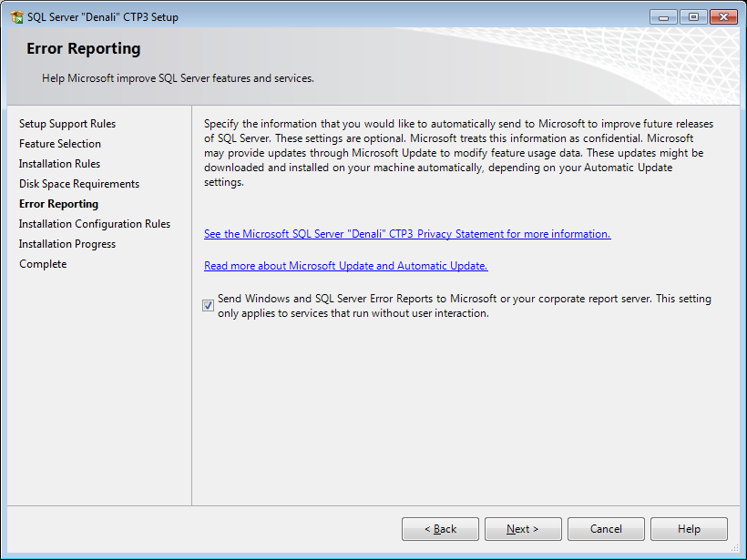Screen dimensions: 747x560
Task: Click the Specify the information description paragraph
Action: [459, 153]
